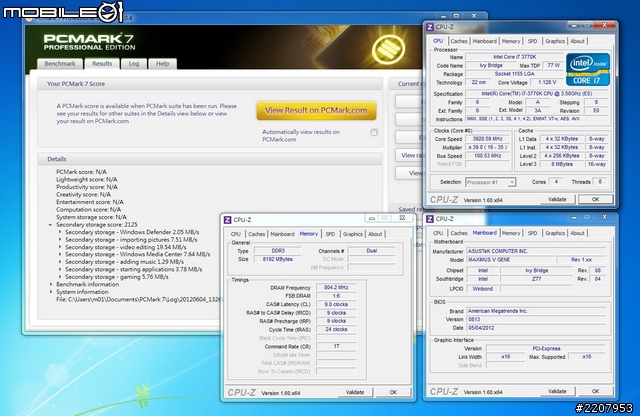The width and height of the screenshot is (640, 416).
Task: Click the Command Rate 1T value
Action: (336, 347)
